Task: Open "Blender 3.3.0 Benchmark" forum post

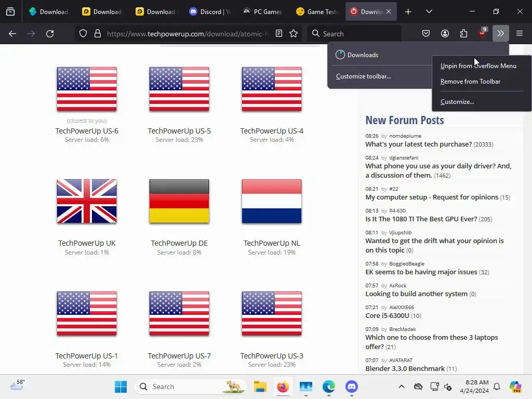Action: pos(405,368)
